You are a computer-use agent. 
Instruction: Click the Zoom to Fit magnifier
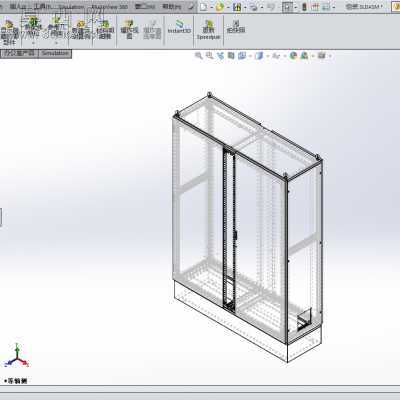click(199, 56)
